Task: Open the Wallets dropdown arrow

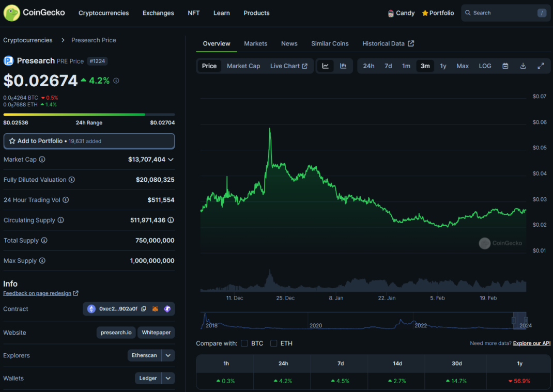Action: point(168,378)
